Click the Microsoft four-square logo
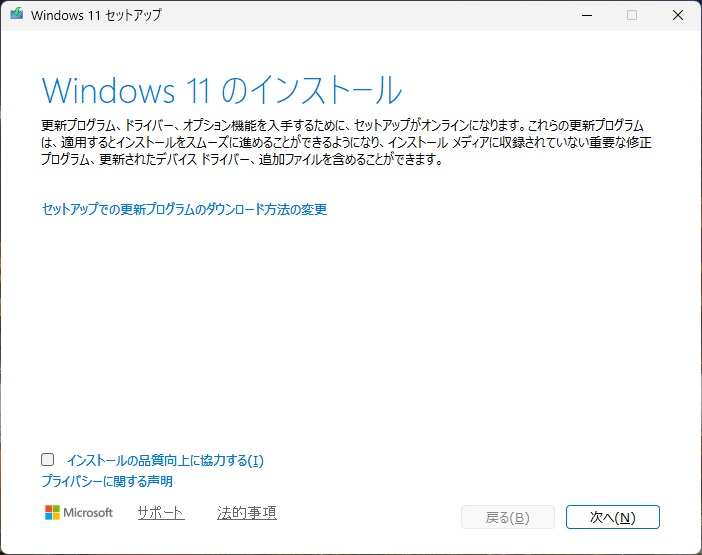702x555 pixels. point(53,513)
